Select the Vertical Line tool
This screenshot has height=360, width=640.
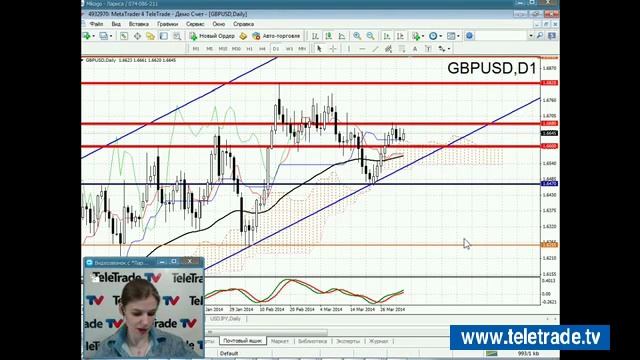(x=349, y=49)
